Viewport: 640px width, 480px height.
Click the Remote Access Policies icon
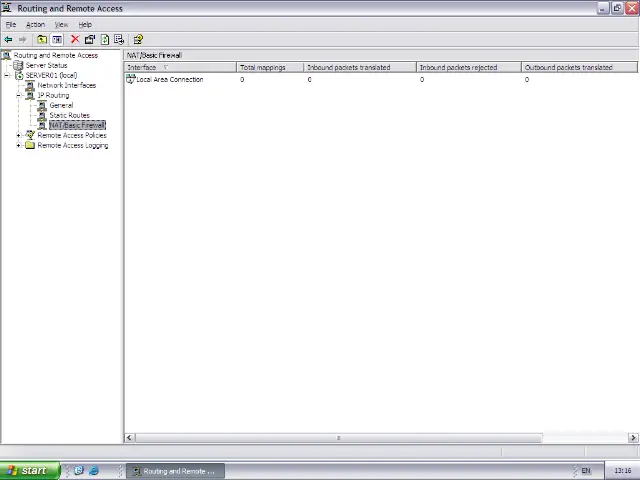coord(30,135)
